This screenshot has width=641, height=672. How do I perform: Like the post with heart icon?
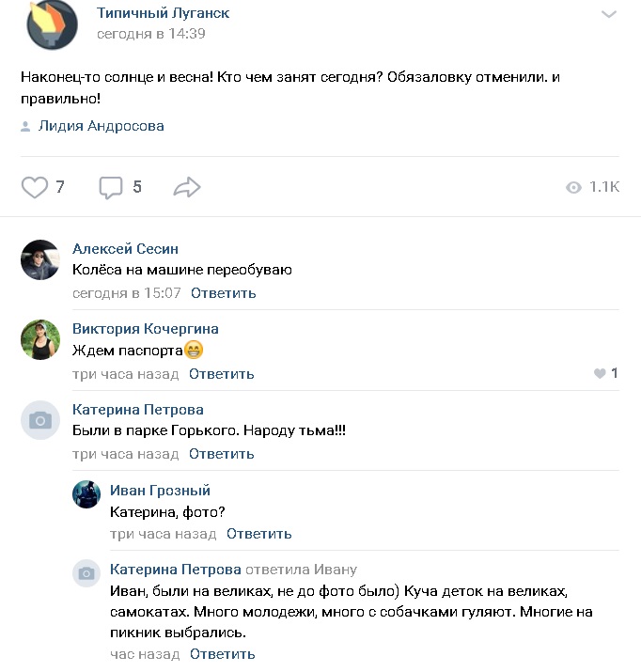click(x=35, y=187)
